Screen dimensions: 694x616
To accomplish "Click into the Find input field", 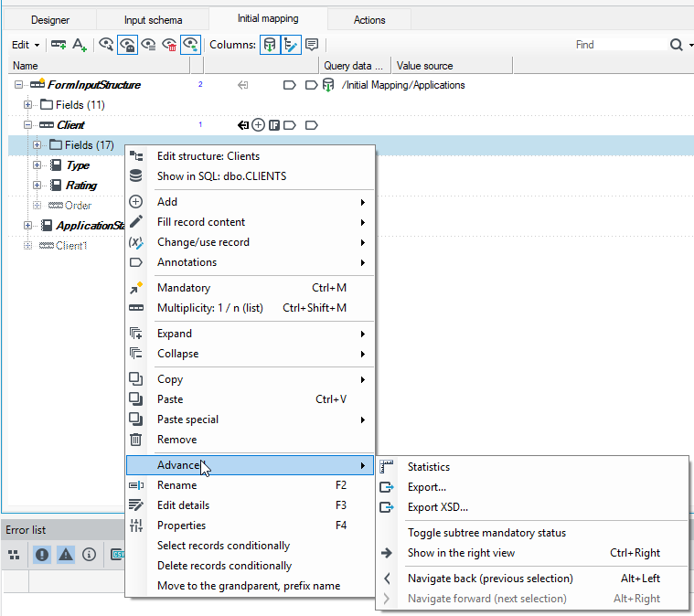I will (620, 45).
